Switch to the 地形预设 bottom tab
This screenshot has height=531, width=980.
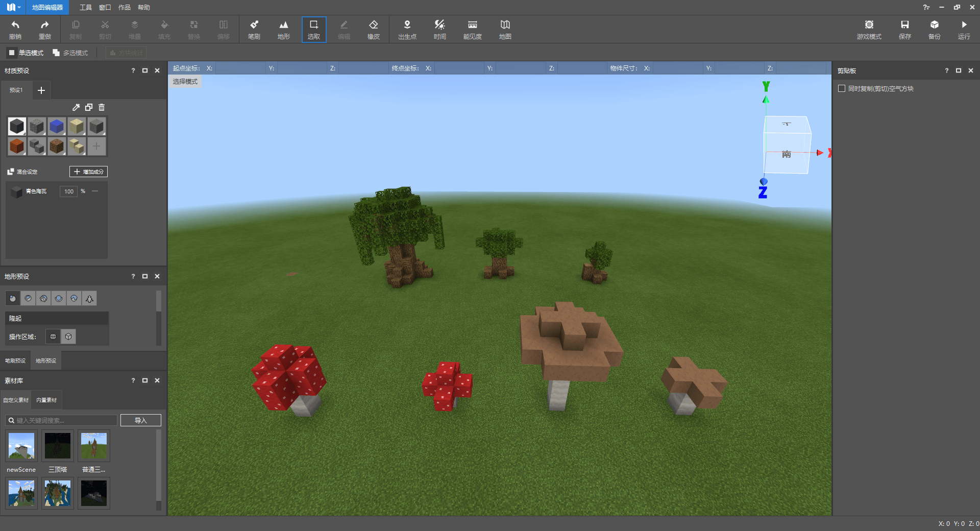pos(46,360)
